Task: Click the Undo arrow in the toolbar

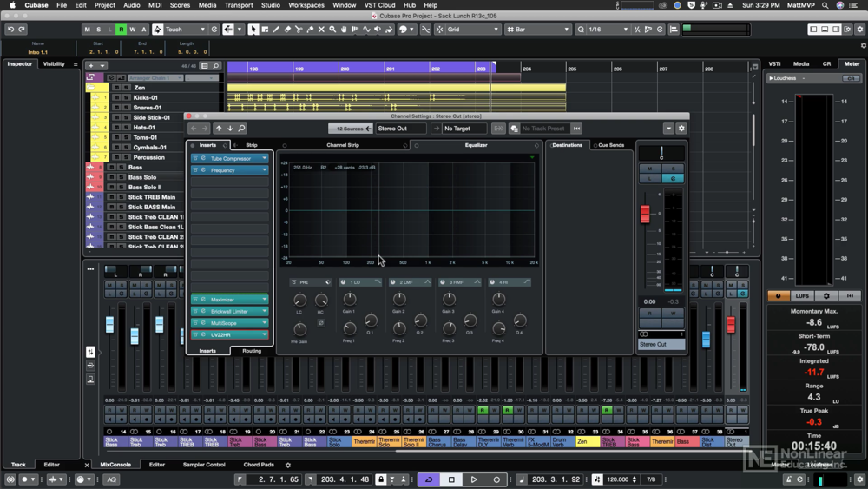Action: coord(10,30)
